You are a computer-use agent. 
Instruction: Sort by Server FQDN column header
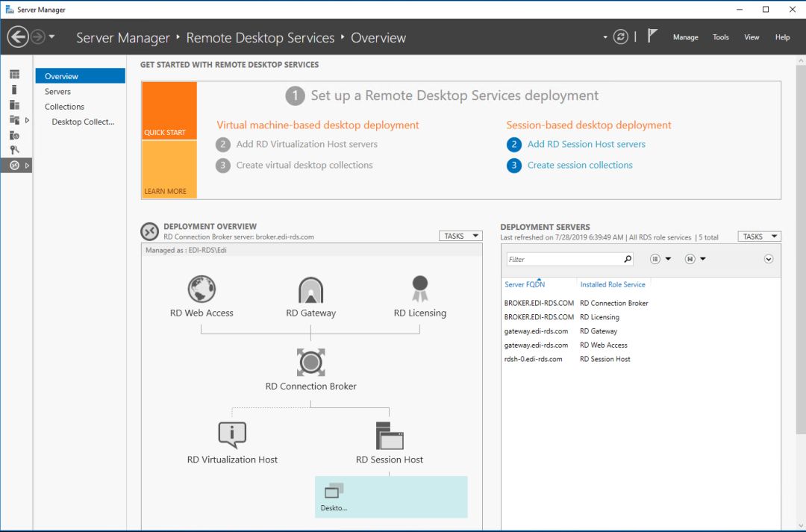click(525, 284)
